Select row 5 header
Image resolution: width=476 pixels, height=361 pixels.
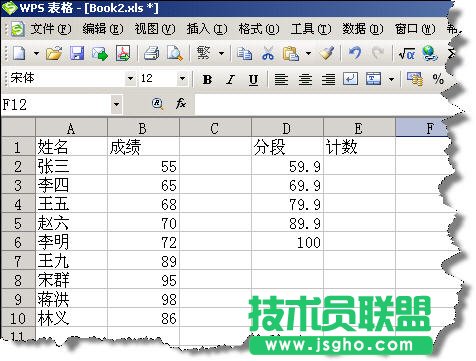(x=18, y=223)
